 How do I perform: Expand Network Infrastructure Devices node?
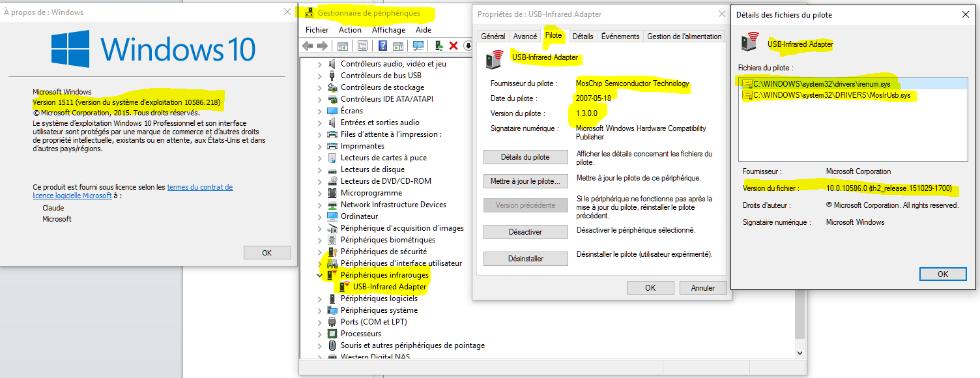319,205
